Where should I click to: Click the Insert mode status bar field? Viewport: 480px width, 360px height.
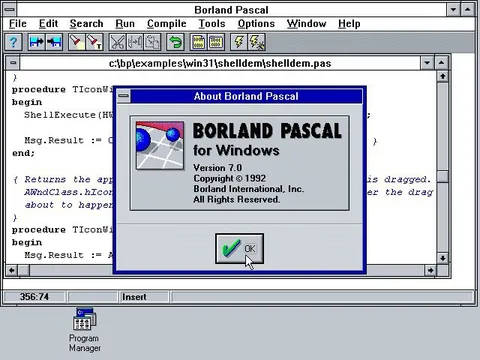pyautogui.click(x=144, y=297)
